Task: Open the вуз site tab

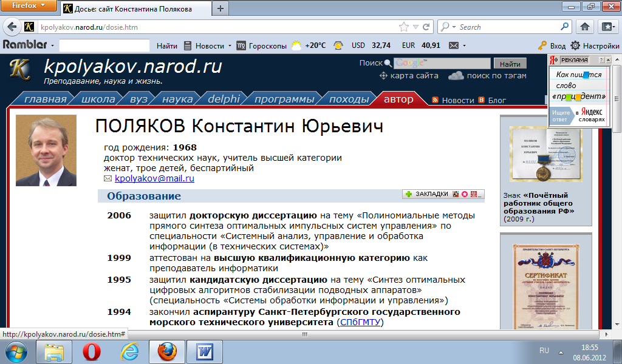Action: pos(138,99)
